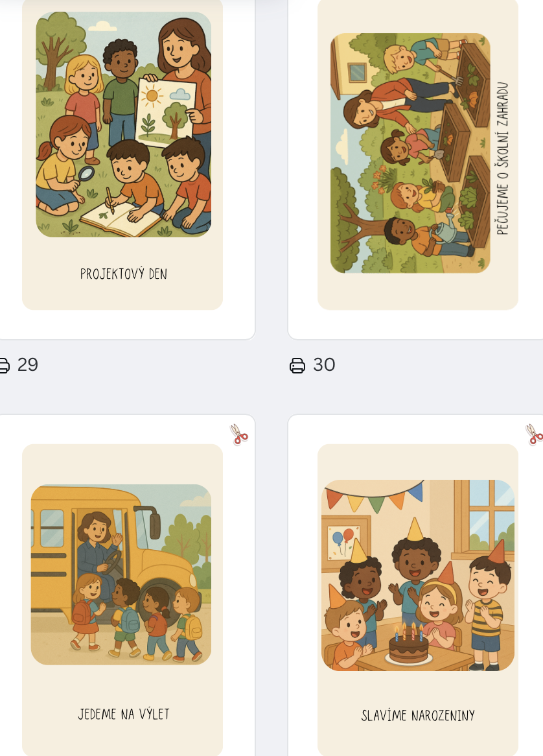Click the PROJEKTOVÝ DEN caption
543x756 pixels.
(x=123, y=274)
